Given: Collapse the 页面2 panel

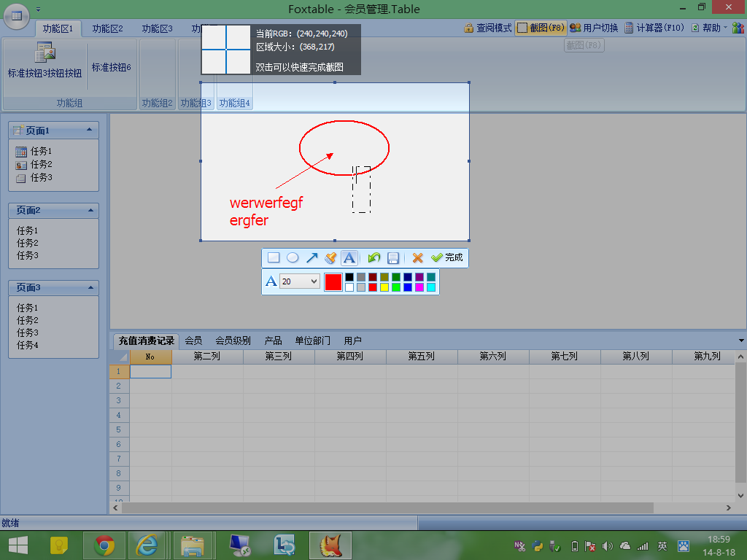Looking at the screenshot, I should point(90,210).
